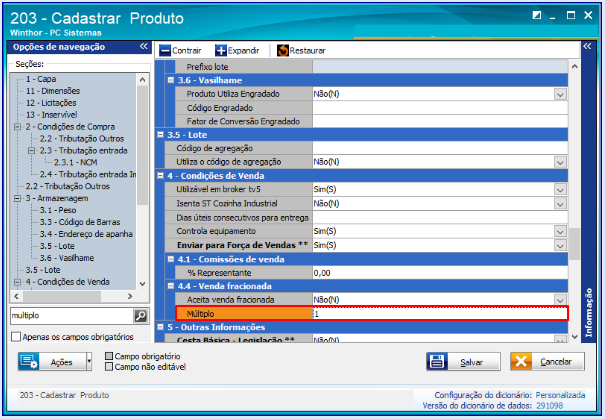Click sections tree scrollbar down arrow
This screenshot has height=419, width=605.
(142, 284)
